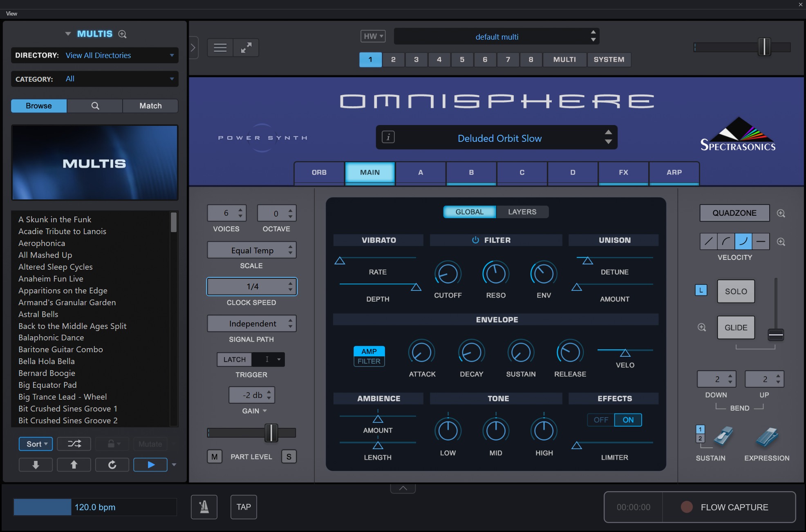Click the TAP tempo button
The image size is (806, 532).
click(x=244, y=507)
